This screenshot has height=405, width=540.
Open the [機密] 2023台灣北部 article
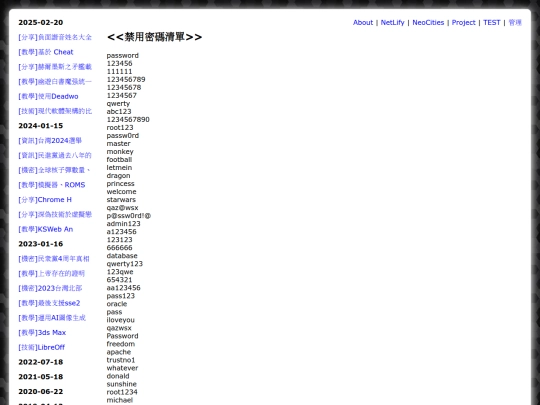coord(50,288)
